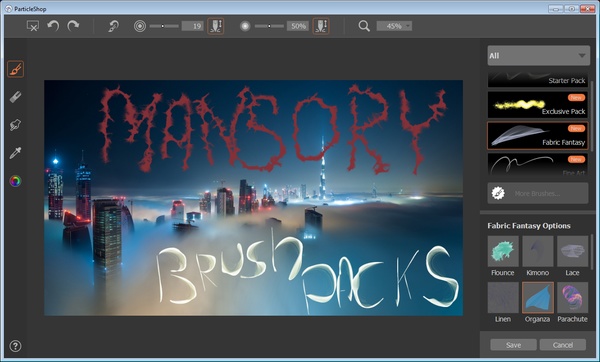The image size is (600, 362).
Task: Click the magnifier zoom icon
Action: pyautogui.click(x=364, y=26)
